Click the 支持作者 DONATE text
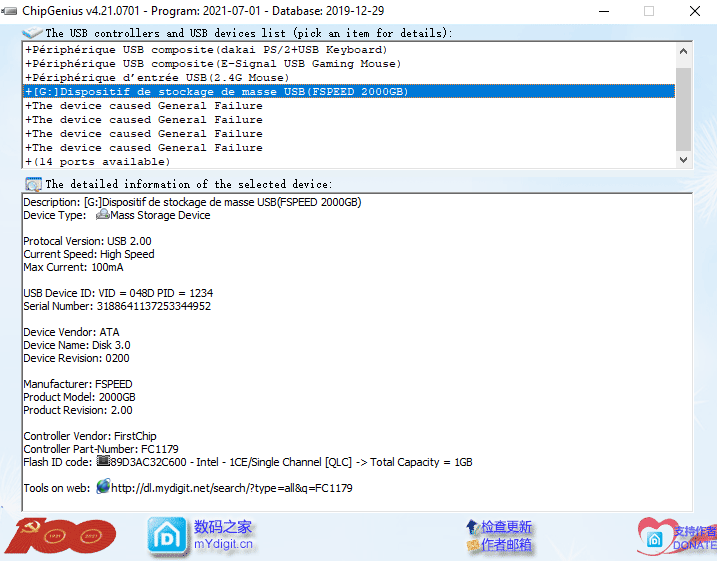The height and width of the screenshot is (561, 717). 695,538
